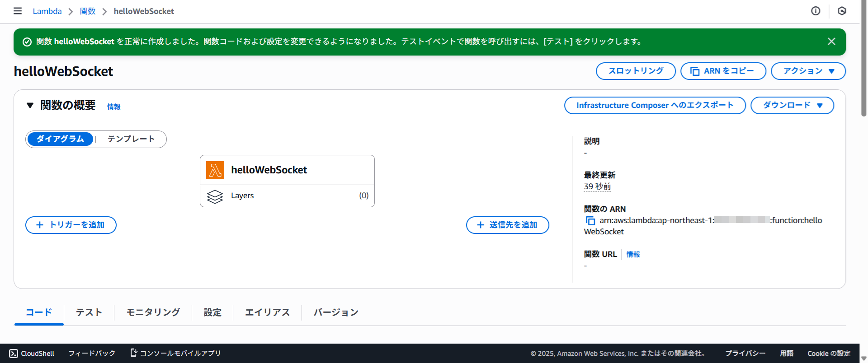Click the 送信先を追加 button
This screenshot has width=868, height=363.
(507, 225)
